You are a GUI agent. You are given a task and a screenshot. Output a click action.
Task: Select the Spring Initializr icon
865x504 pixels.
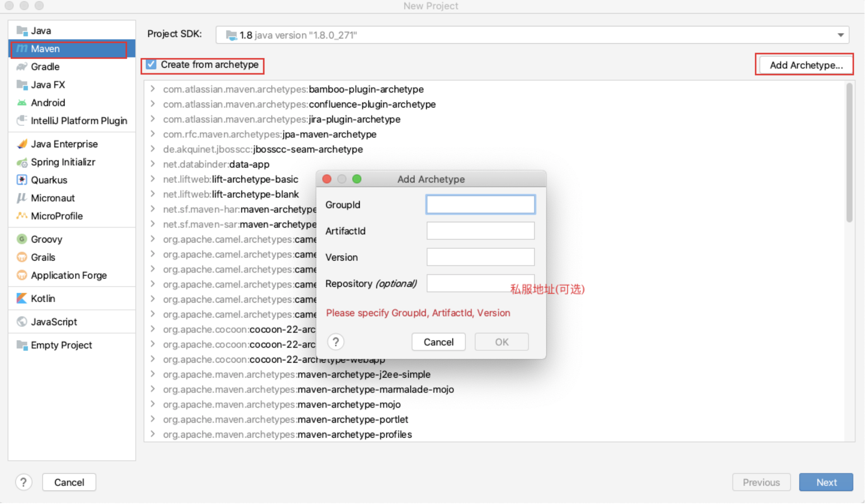point(22,162)
